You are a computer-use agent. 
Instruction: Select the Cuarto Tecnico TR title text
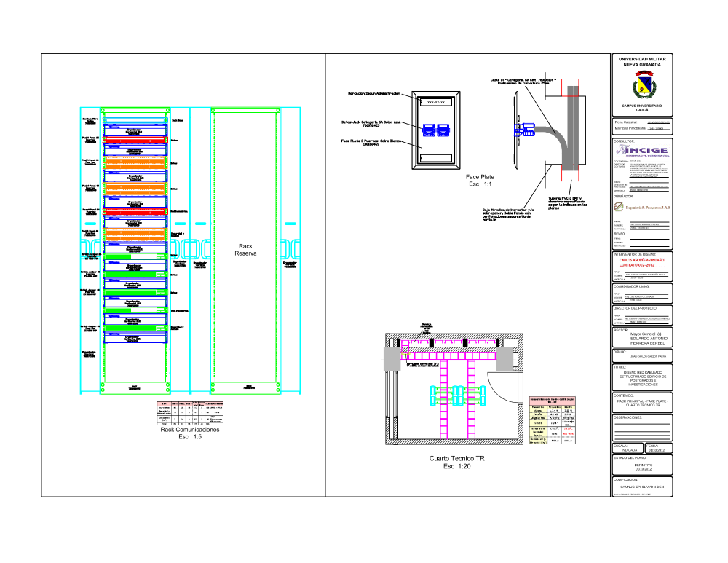click(457, 462)
